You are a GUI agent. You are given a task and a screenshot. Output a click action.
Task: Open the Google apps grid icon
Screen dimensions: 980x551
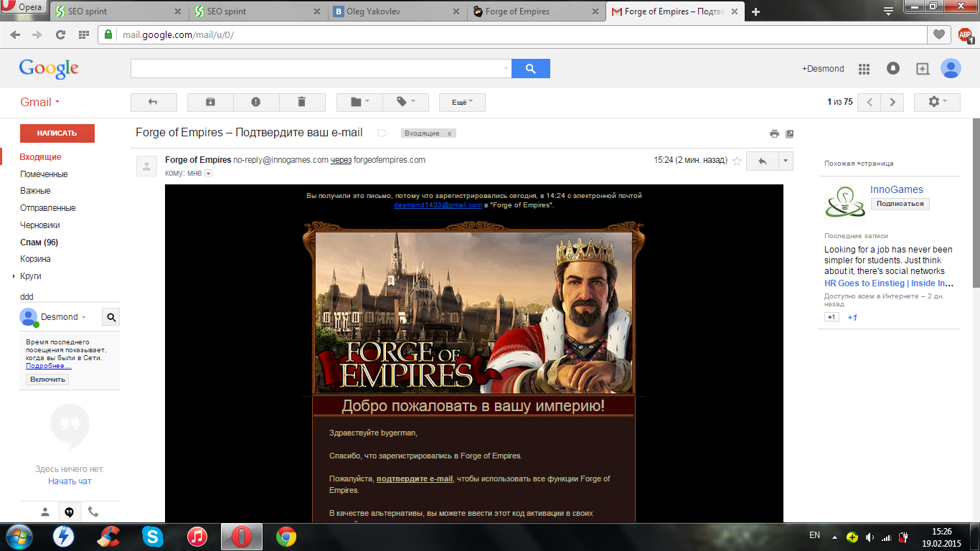(x=864, y=69)
